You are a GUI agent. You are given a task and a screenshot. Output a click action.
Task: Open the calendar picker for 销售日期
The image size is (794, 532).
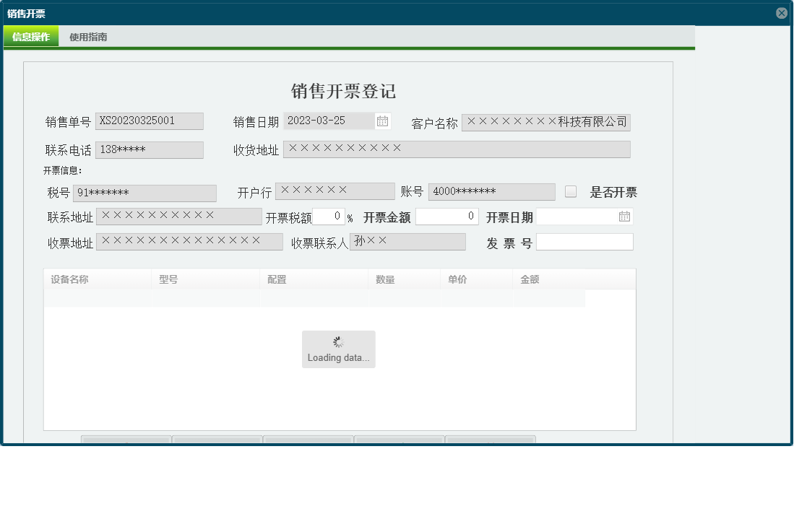tap(382, 121)
